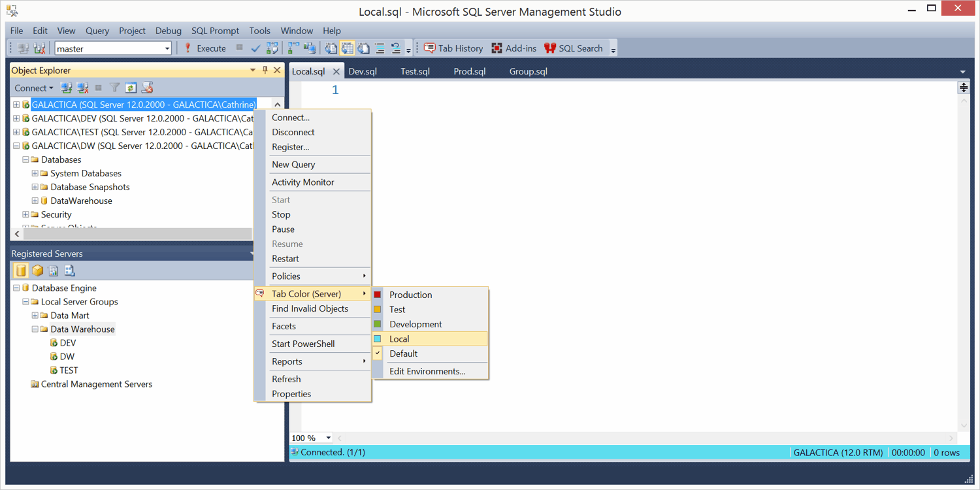The height and width of the screenshot is (490, 980).
Task: Click the Execute query toolbar button
Action: tap(204, 48)
